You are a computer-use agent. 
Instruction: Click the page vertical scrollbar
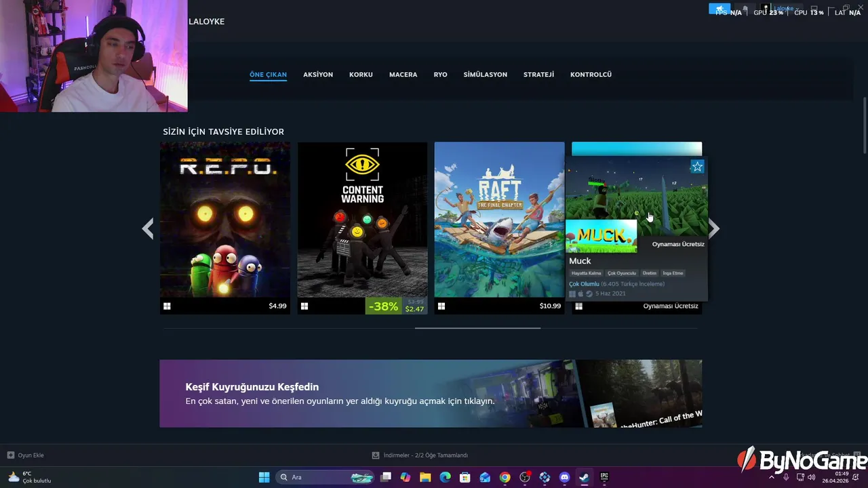pyautogui.click(x=865, y=125)
